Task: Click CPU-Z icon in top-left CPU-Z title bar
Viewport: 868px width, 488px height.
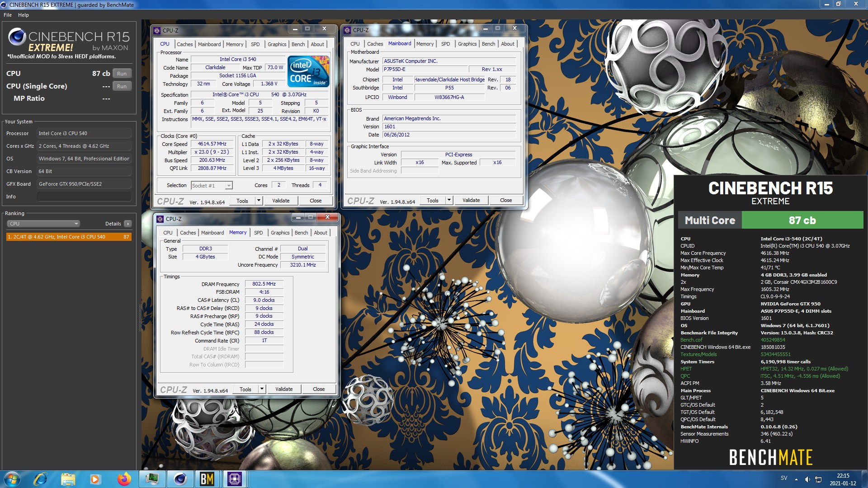Action: (x=157, y=30)
